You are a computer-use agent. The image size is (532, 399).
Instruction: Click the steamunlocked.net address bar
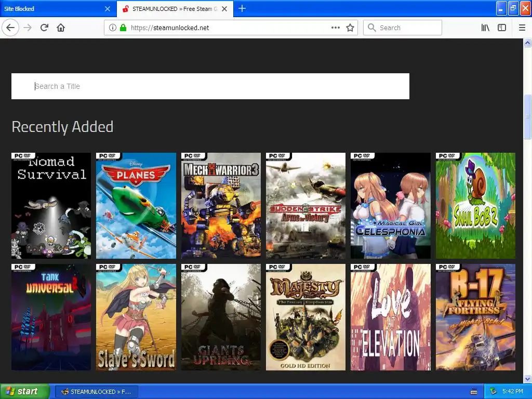coord(231,28)
